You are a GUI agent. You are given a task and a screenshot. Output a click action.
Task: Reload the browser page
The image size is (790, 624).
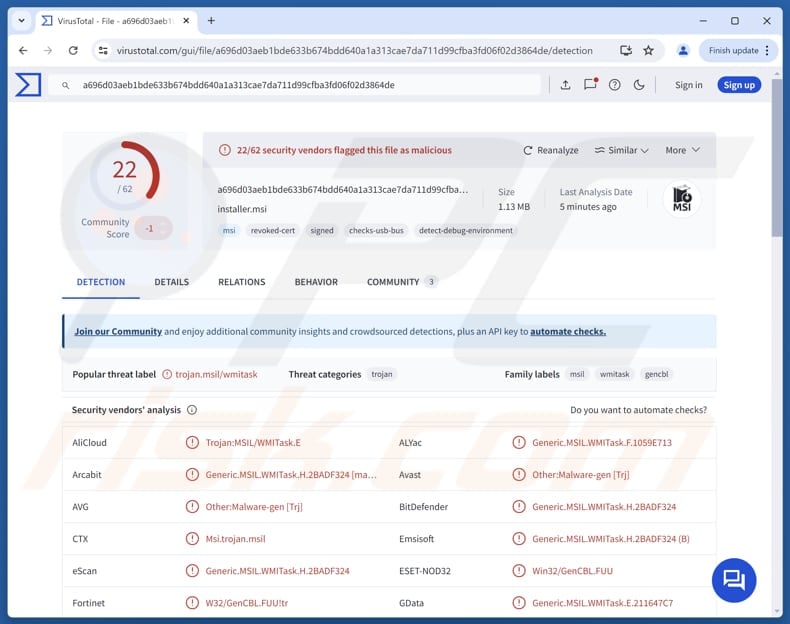click(73, 50)
